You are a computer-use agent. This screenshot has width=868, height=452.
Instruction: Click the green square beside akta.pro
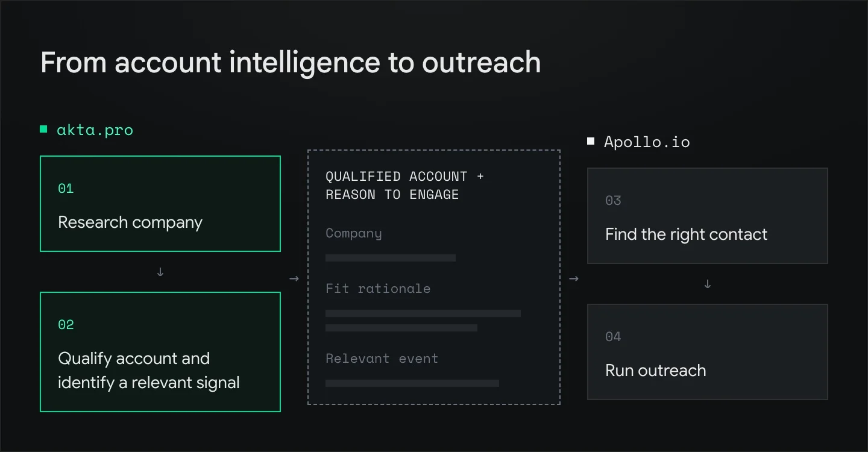43,128
